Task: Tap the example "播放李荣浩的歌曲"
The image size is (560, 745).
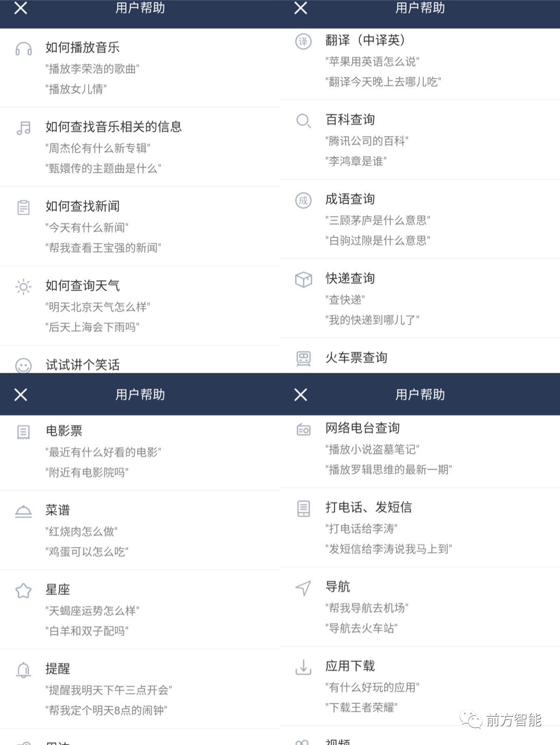Action: click(x=92, y=69)
